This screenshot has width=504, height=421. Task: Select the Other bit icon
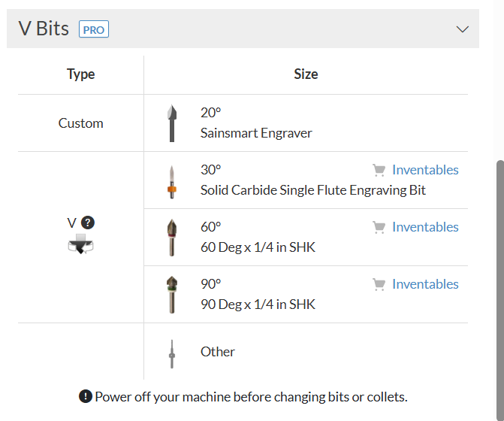pyautogui.click(x=172, y=352)
